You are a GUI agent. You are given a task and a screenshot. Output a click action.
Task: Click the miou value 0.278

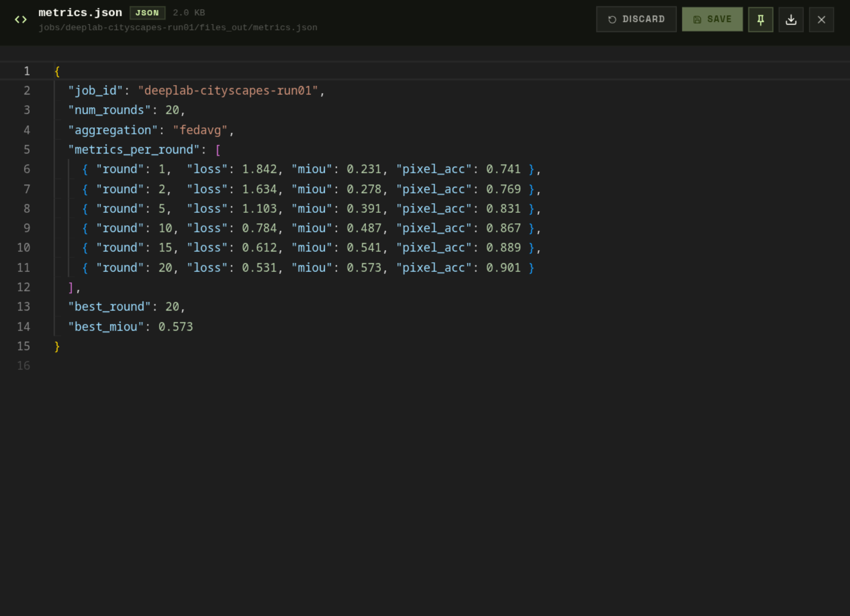coord(364,189)
